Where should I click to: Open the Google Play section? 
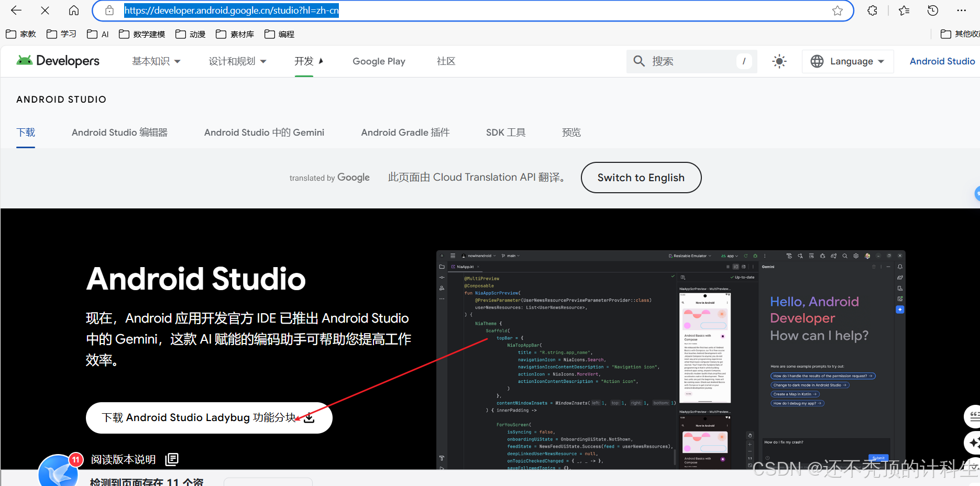pyautogui.click(x=379, y=61)
